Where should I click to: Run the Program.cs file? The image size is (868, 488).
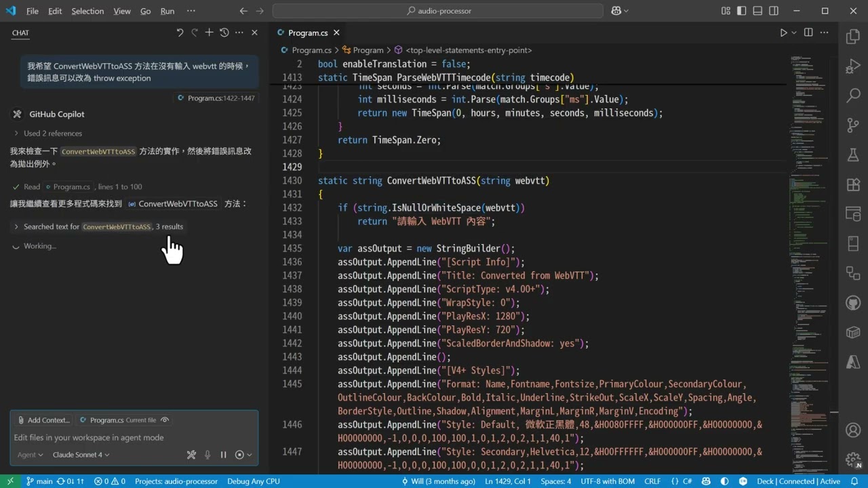click(783, 33)
